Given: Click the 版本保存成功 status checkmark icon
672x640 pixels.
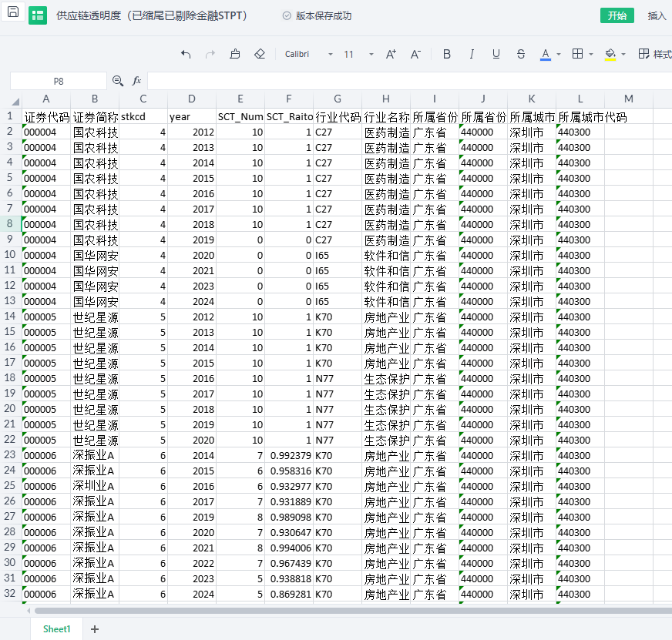Looking at the screenshot, I should tap(287, 16).
